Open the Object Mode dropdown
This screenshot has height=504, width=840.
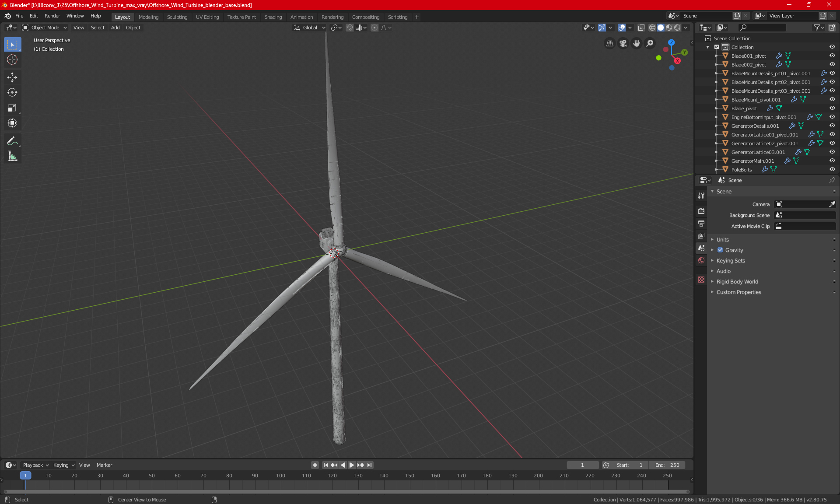tap(45, 28)
